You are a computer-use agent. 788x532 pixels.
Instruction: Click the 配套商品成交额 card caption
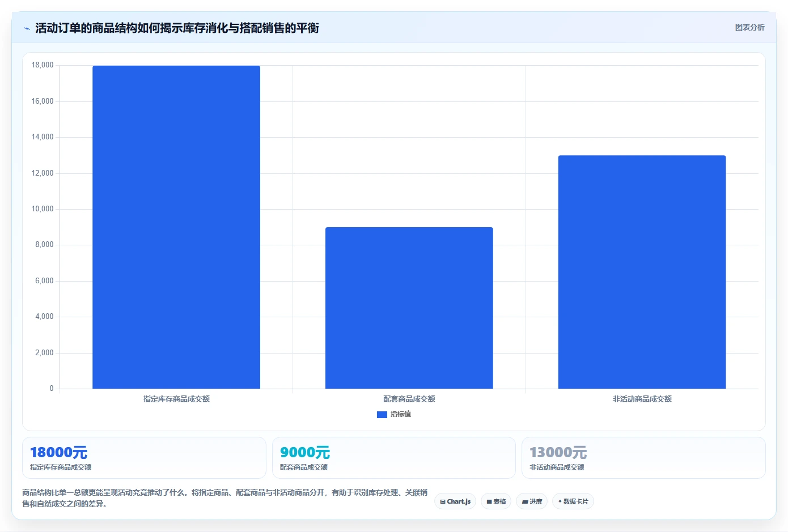(x=304, y=467)
